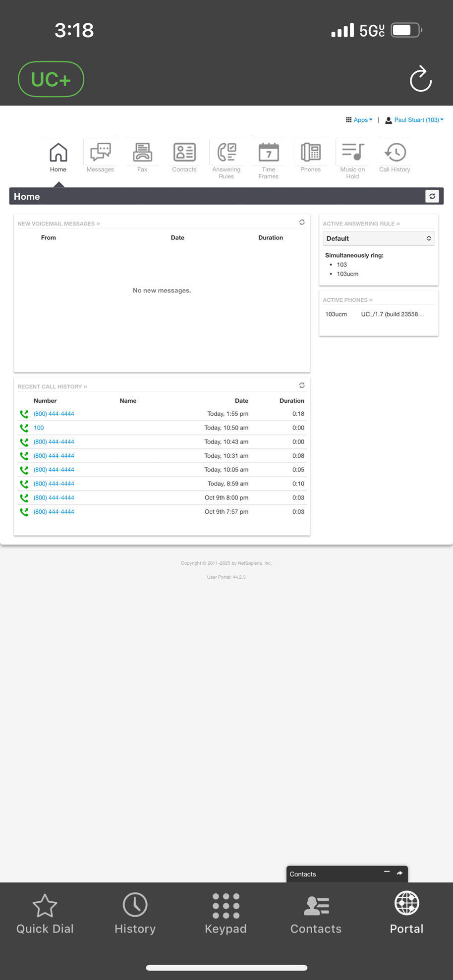Open Answering Rules icon
This screenshot has width=453, height=980.
coord(226,153)
